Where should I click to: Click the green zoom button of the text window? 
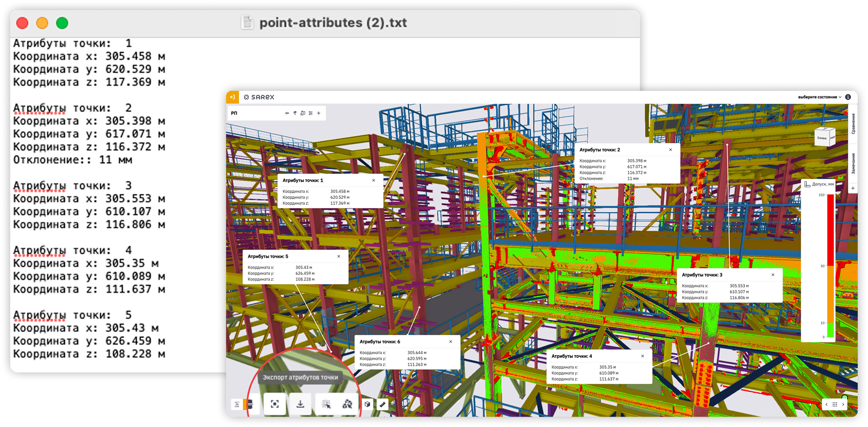click(62, 23)
